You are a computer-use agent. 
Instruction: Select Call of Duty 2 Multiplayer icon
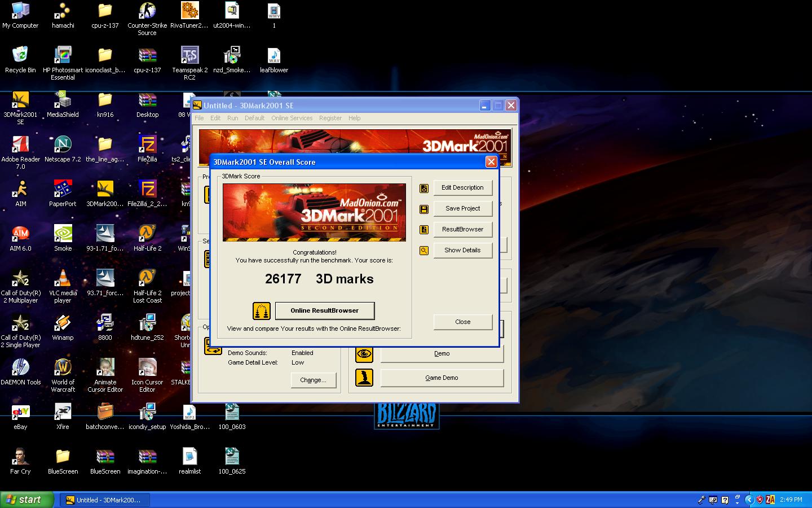[20, 286]
